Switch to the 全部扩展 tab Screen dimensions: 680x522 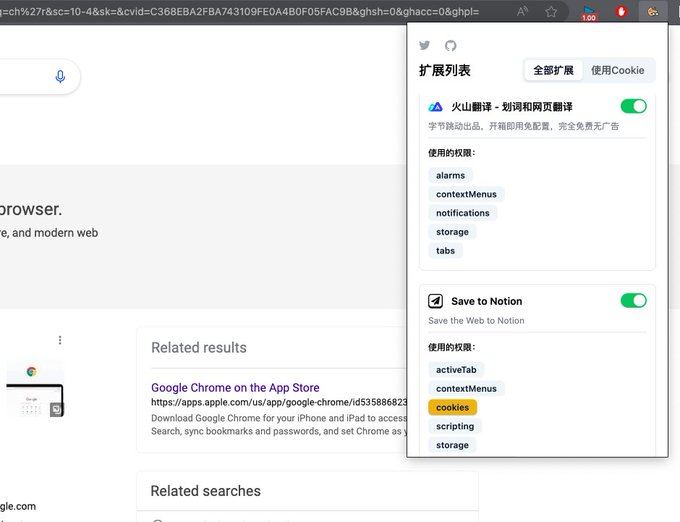click(x=553, y=70)
